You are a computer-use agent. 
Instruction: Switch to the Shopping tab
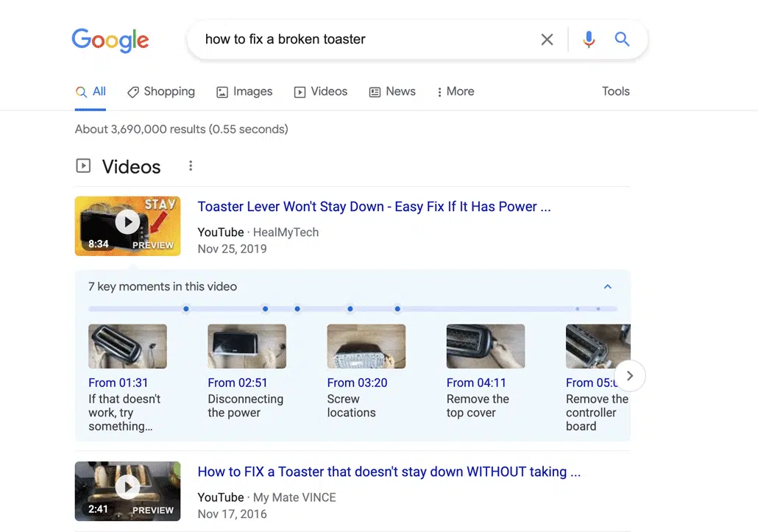coord(161,92)
